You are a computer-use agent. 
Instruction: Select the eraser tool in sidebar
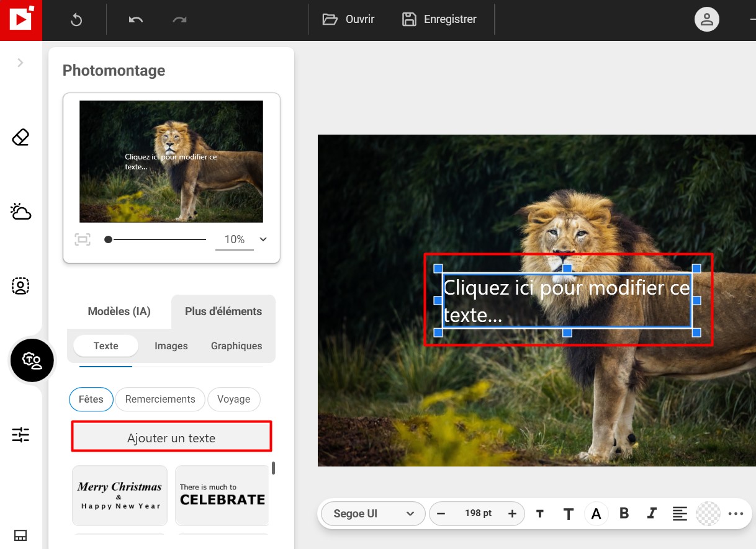21,137
